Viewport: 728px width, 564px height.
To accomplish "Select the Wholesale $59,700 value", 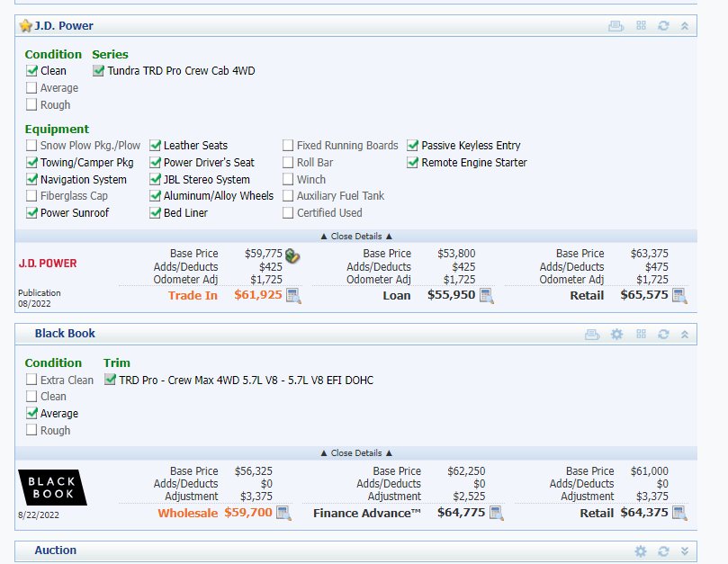I will pyautogui.click(x=248, y=513).
